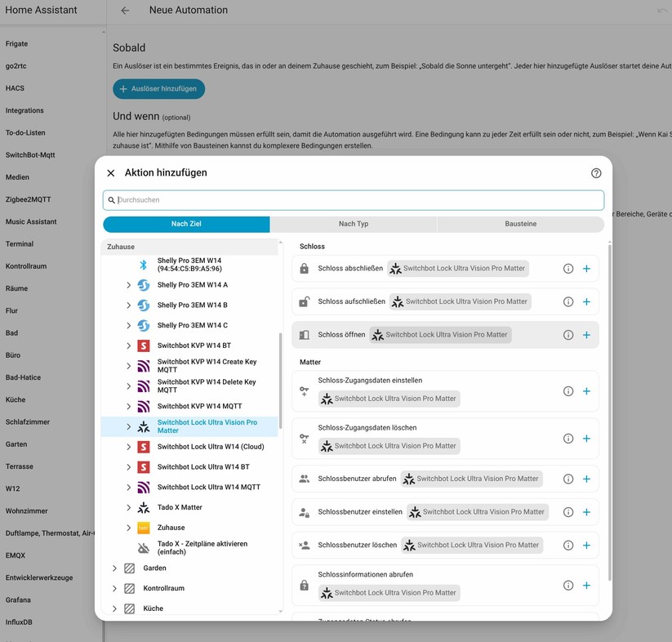Image resolution: width=672 pixels, height=642 pixels.
Task: Click the open-lock icon of Schloss aufschließen
Action: point(304,301)
